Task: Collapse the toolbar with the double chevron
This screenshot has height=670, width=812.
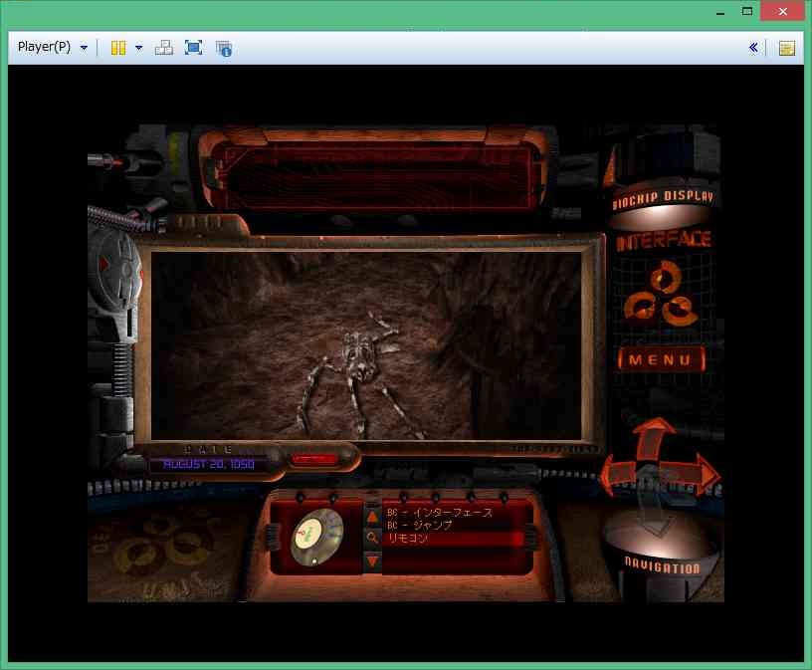Action: tap(753, 48)
